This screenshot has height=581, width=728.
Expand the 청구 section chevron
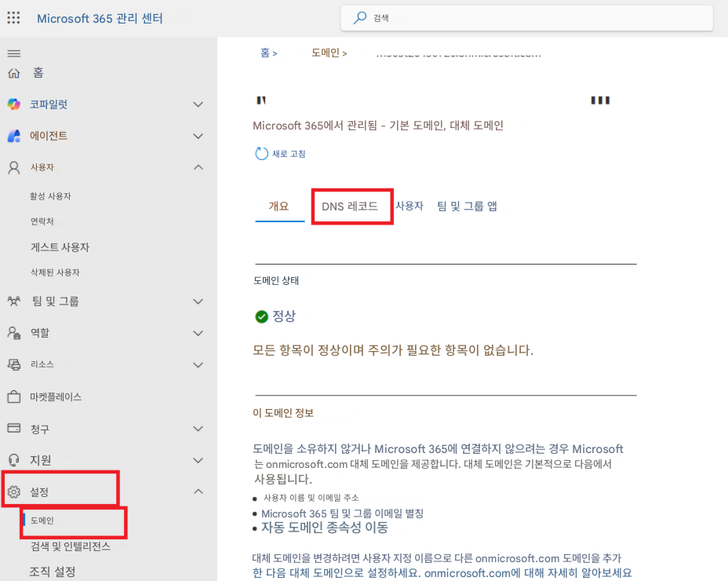click(198, 429)
